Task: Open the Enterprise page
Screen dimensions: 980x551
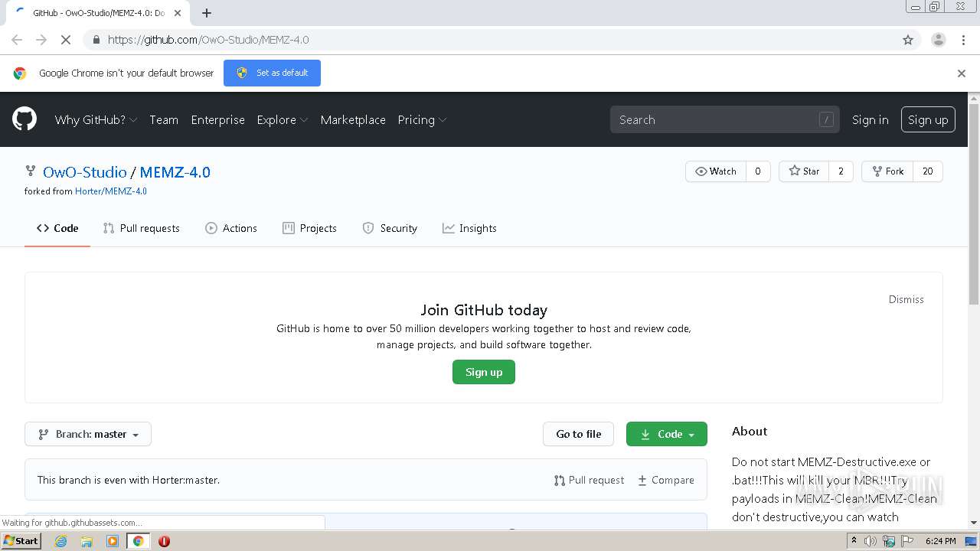Action: [218, 119]
